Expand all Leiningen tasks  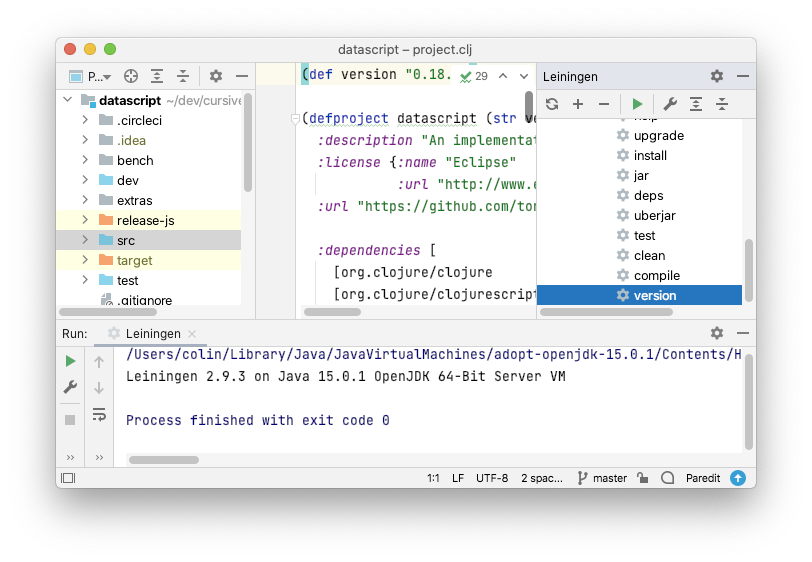pos(696,104)
